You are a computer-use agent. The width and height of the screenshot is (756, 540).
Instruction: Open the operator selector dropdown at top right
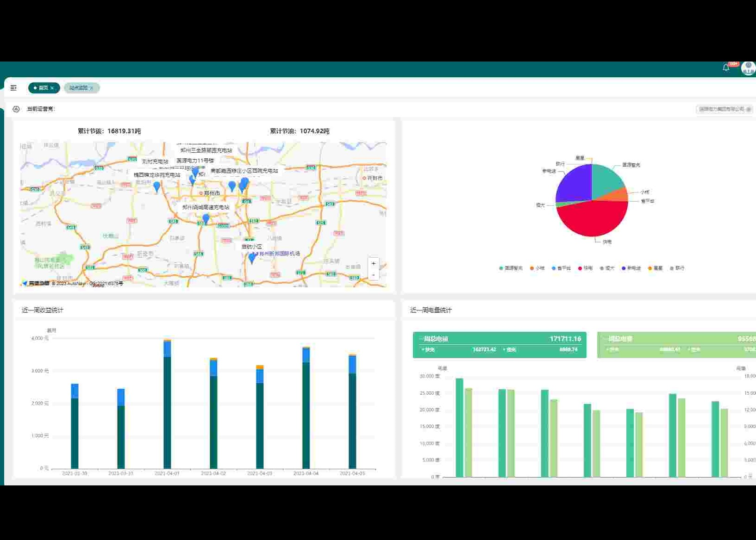pyautogui.click(x=721, y=109)
